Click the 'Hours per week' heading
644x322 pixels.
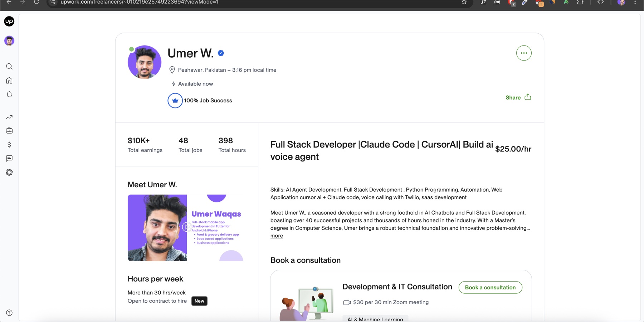click(x=155, y=279)
